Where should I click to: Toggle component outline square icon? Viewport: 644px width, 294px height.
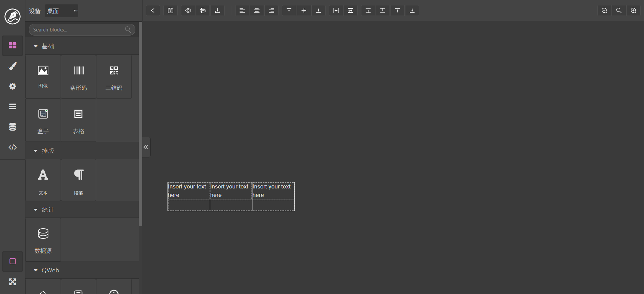coord(13,261)
